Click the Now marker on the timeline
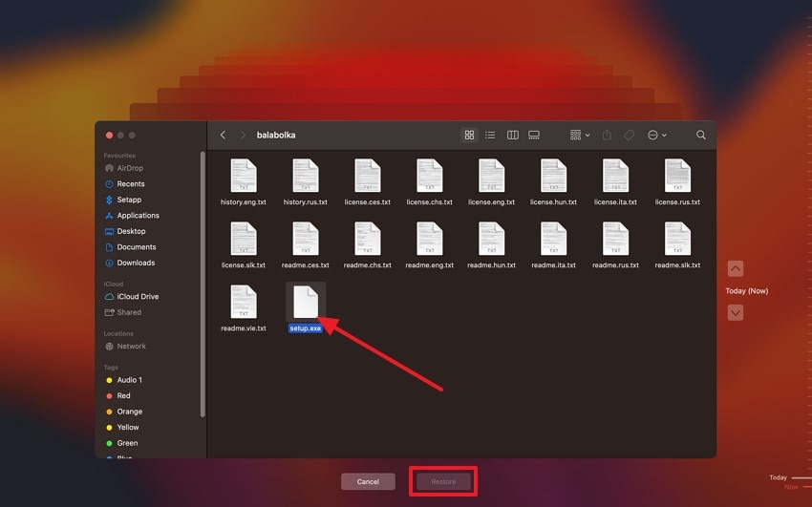This screenshot has width=812, height=507. click(x=791, y=487)
